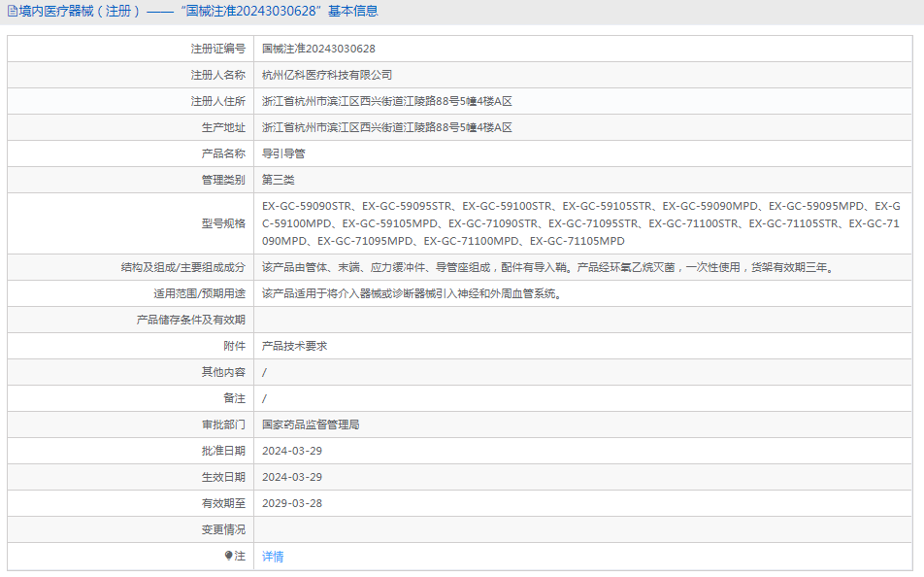The width and height of the screenshot is (924, 577).
Task: Select registration number 国械注准20243030628 value
Action: coord(318,49)
